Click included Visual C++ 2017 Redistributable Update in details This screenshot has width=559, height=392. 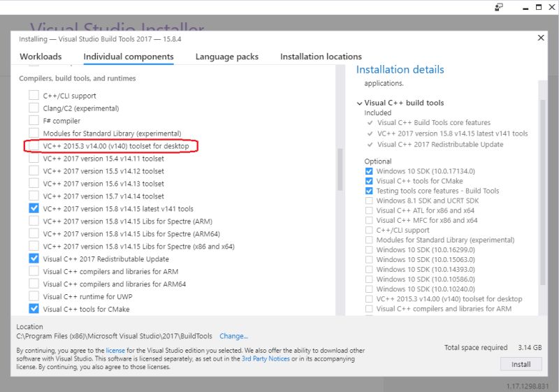pos(440,145)
